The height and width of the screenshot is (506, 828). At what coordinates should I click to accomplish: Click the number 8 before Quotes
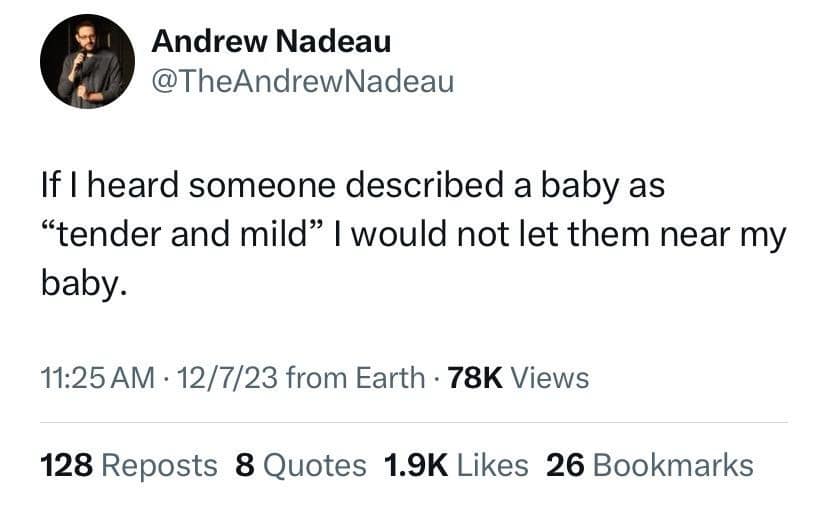244,464
